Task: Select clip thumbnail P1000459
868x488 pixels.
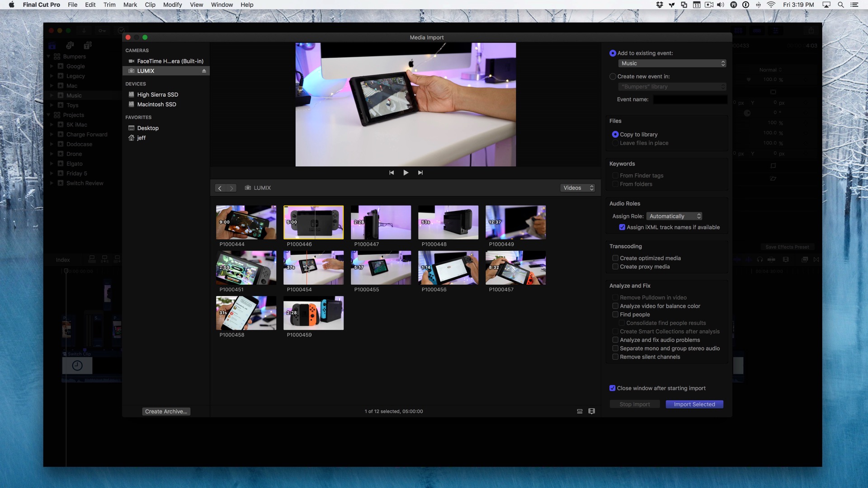Action: coord(313,313)
